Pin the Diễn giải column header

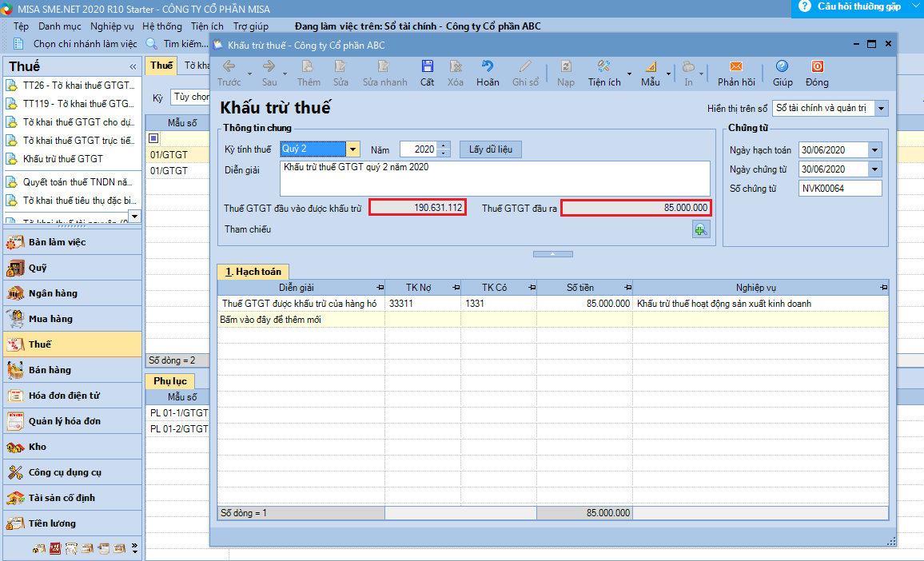coord(380,288)
